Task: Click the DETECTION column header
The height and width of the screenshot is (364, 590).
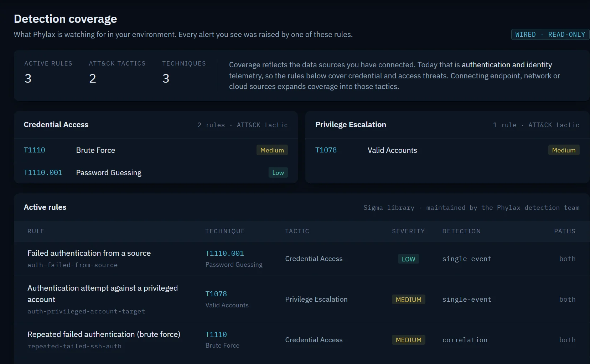Action: pos(461,231)
